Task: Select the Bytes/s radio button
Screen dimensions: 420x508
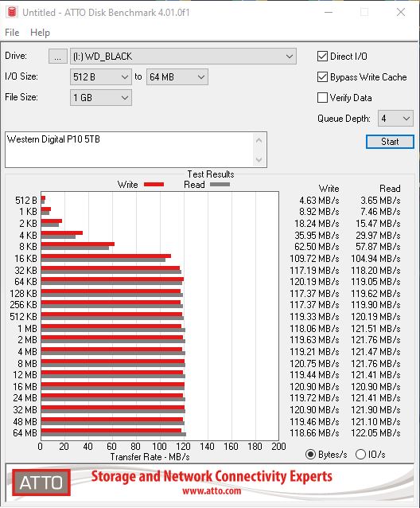Action: point(311,455)
